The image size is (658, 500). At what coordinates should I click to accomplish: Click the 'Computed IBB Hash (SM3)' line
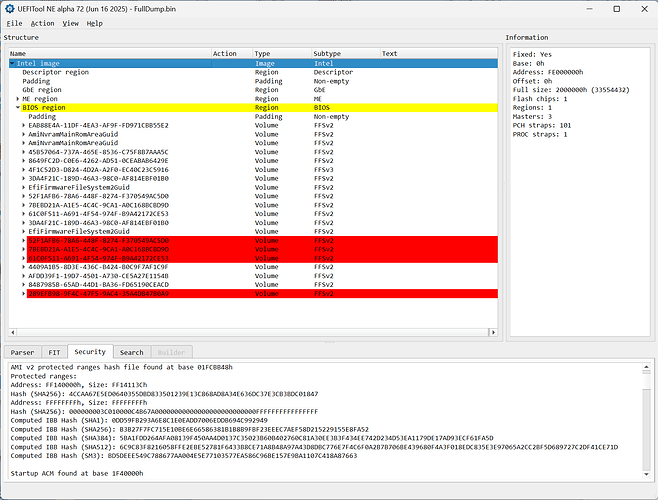(x=184, y=455)
